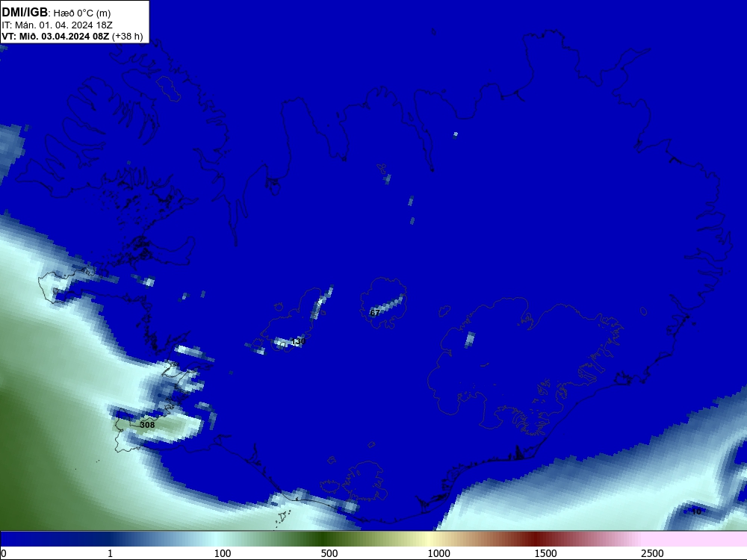Click the map value label '67'

375,312
